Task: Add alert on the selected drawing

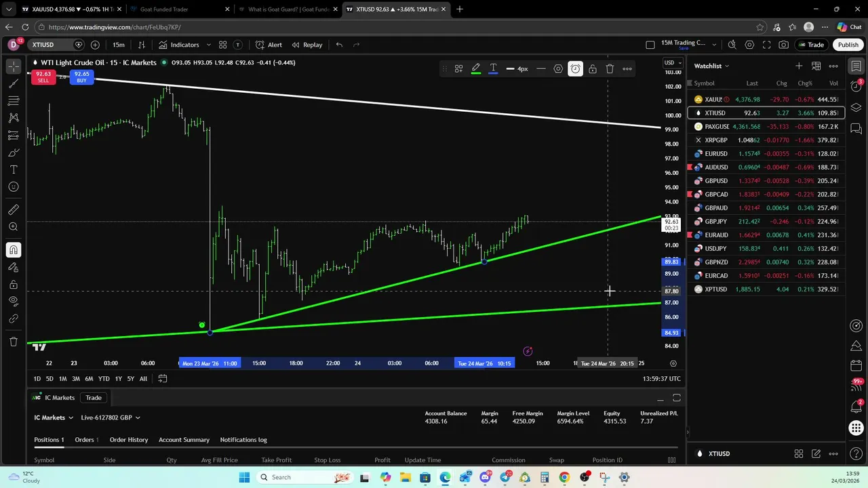Action: (x=575, y=68)
